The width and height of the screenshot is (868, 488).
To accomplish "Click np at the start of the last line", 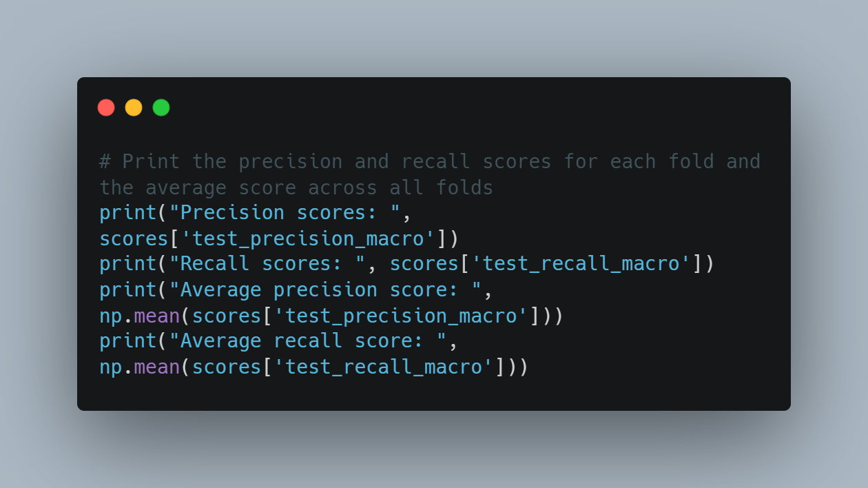I will click(111, 367).
